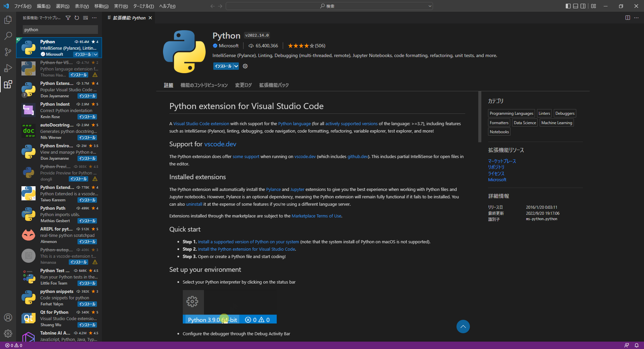644x349 pixels.
Task: Open the マーケットプレース resource link
Action: point(502,161)
